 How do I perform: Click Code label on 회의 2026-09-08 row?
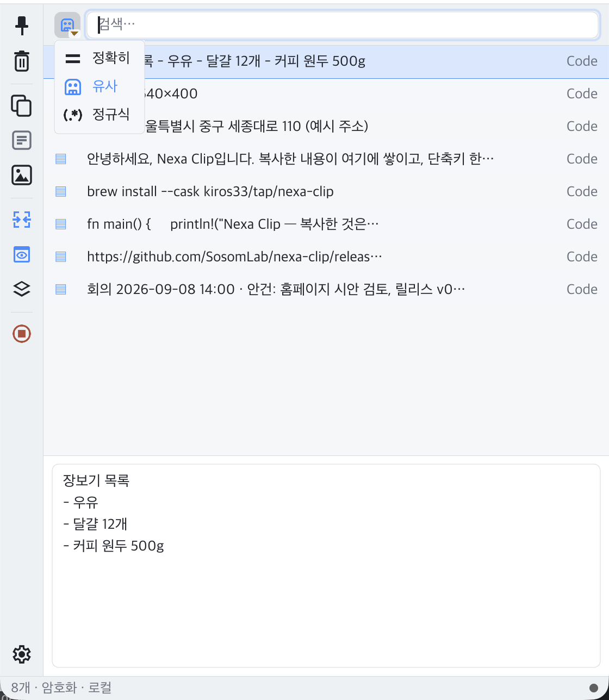click(x=582, y=289)
